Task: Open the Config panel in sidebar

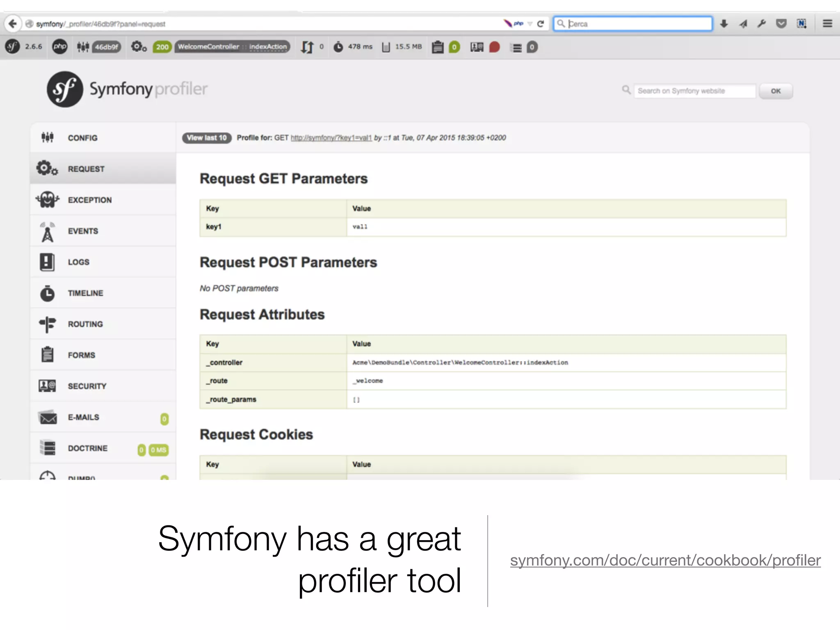Action: pyautogui.click(x=103, y=138)
